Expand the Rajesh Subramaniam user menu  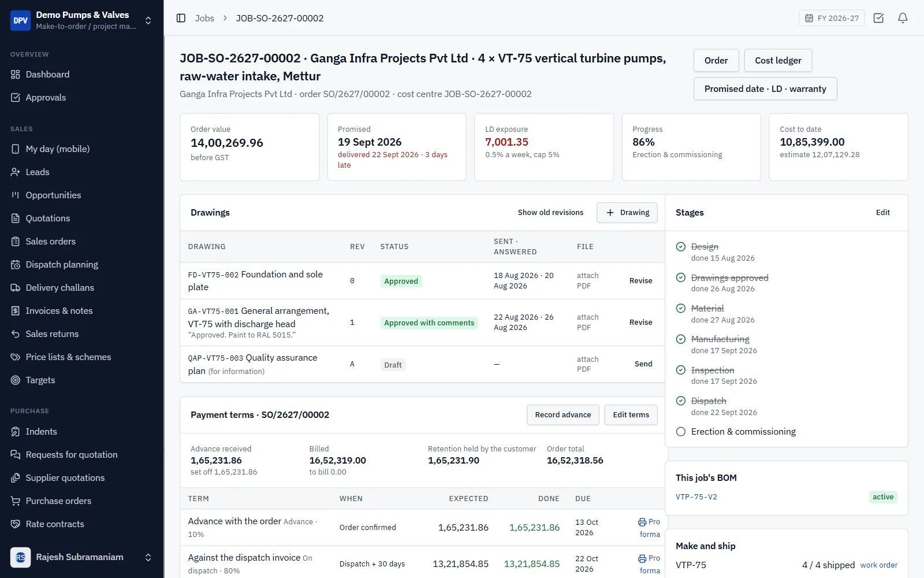tap(82, 557)
